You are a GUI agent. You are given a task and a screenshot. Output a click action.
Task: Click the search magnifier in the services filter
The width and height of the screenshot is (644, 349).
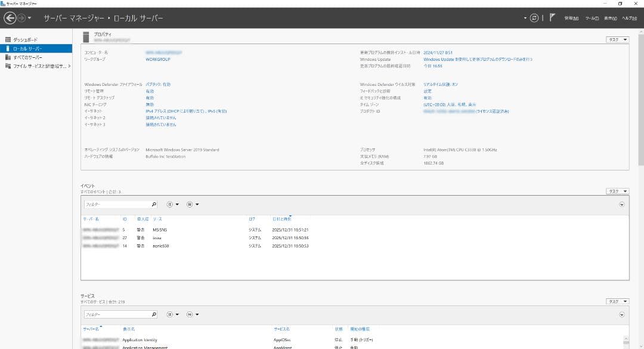[x=154, y=314]
